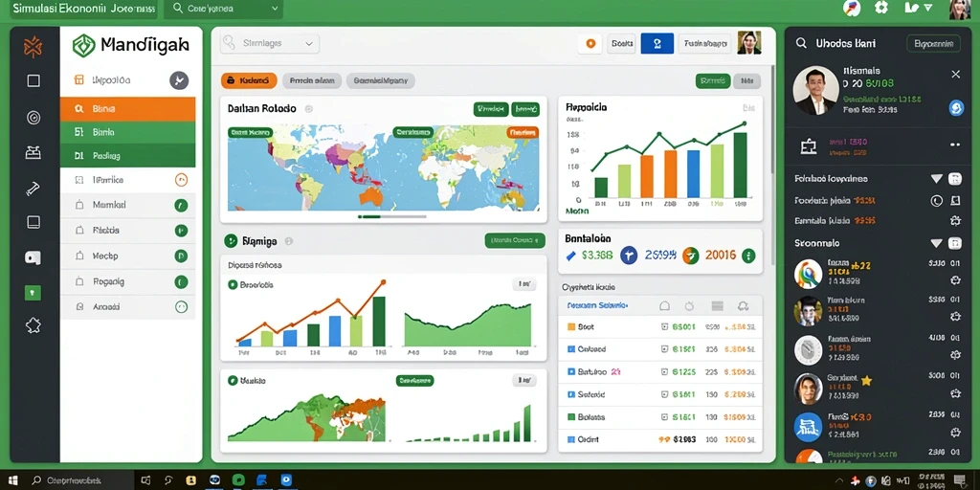The height and width of the screenshot is (490, 980).
Task: Toggle the green indicator on the Mamkal row
Action: (x=181, y=205)
